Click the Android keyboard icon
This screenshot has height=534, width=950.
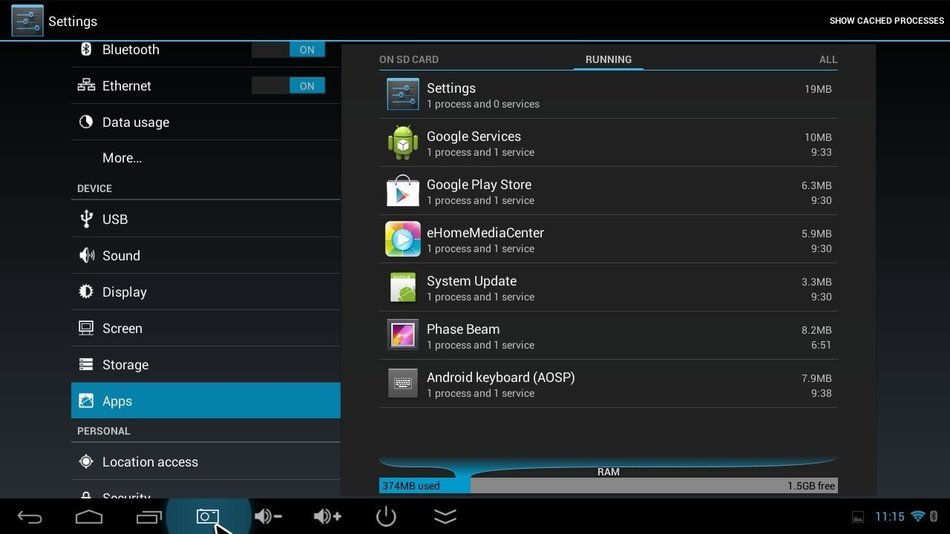click(403, 384)
